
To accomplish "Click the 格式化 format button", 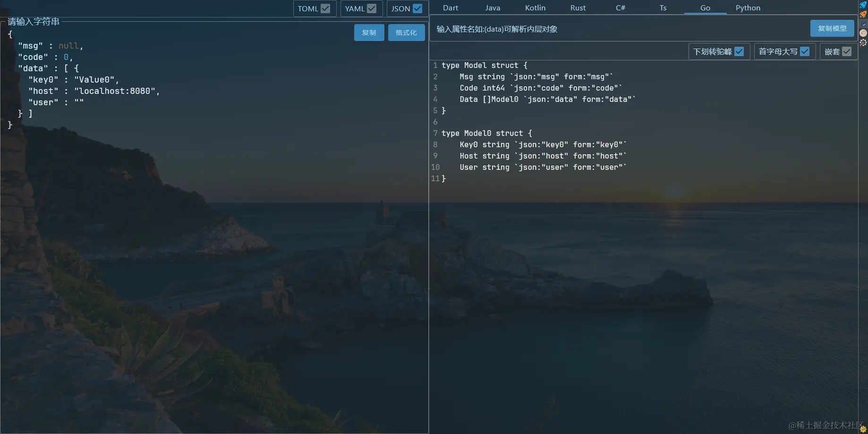I will pyautogui.click(x=406, y=33).
